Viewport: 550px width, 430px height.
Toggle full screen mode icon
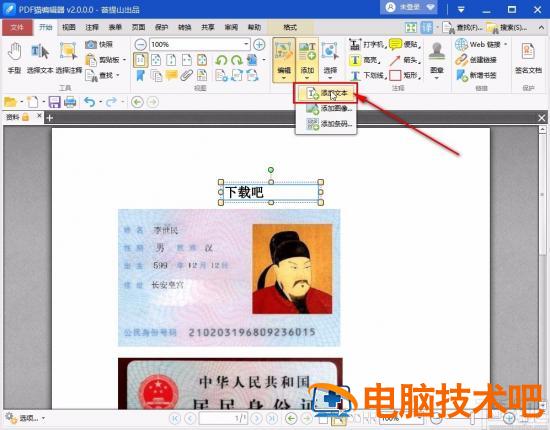click(411, 27)
